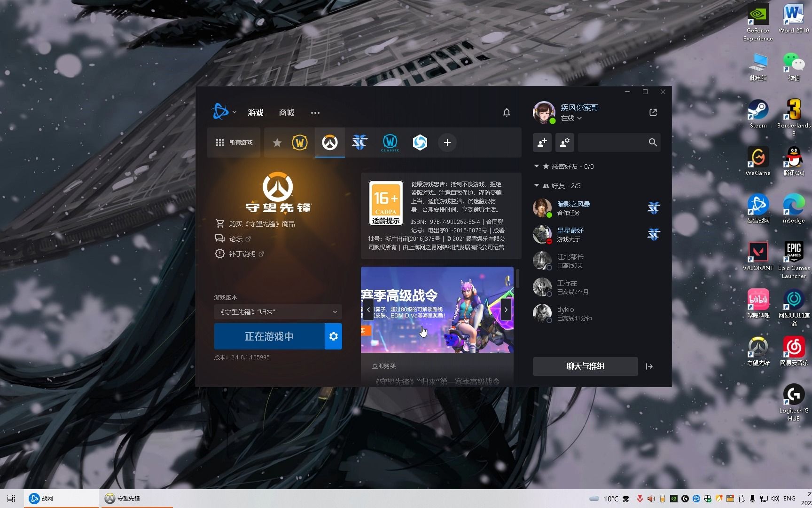Open VALORANT desktop shortcut
Viewport: 812px width, 508px height.
758,256
